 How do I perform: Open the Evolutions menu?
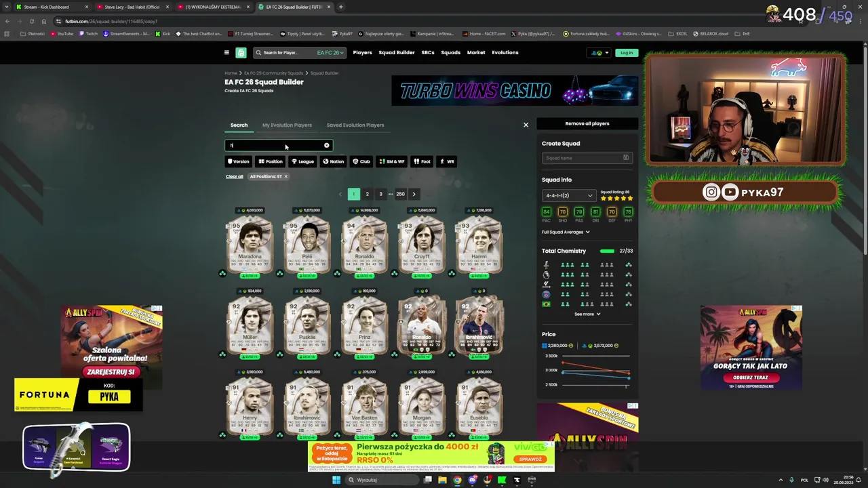tap(505, 52)
